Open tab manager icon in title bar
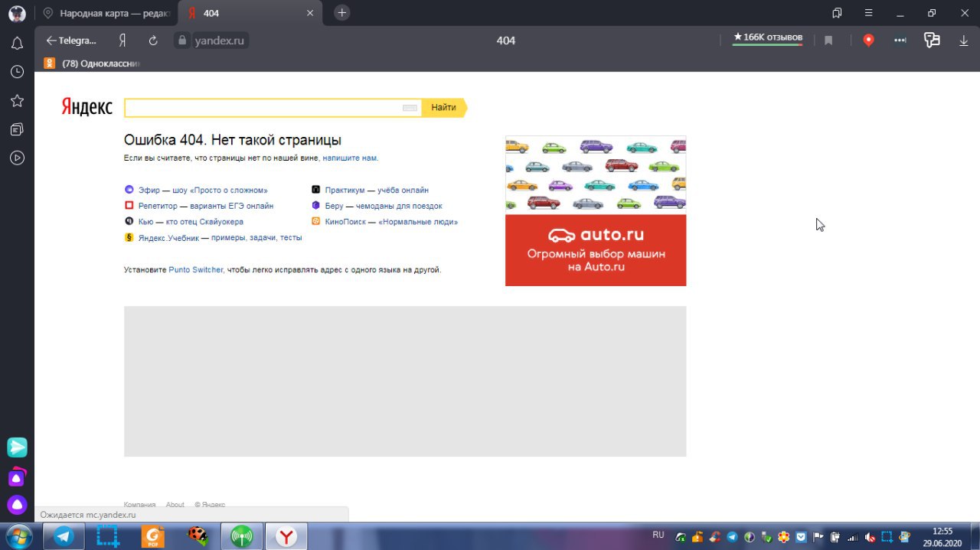Viewport: 980px width, 550px height. (837, 13)
